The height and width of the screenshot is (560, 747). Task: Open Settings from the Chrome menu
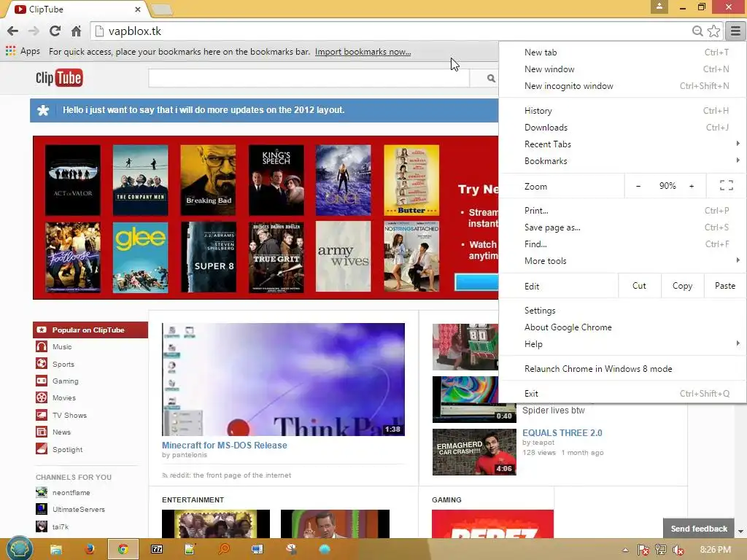point(622,311)
